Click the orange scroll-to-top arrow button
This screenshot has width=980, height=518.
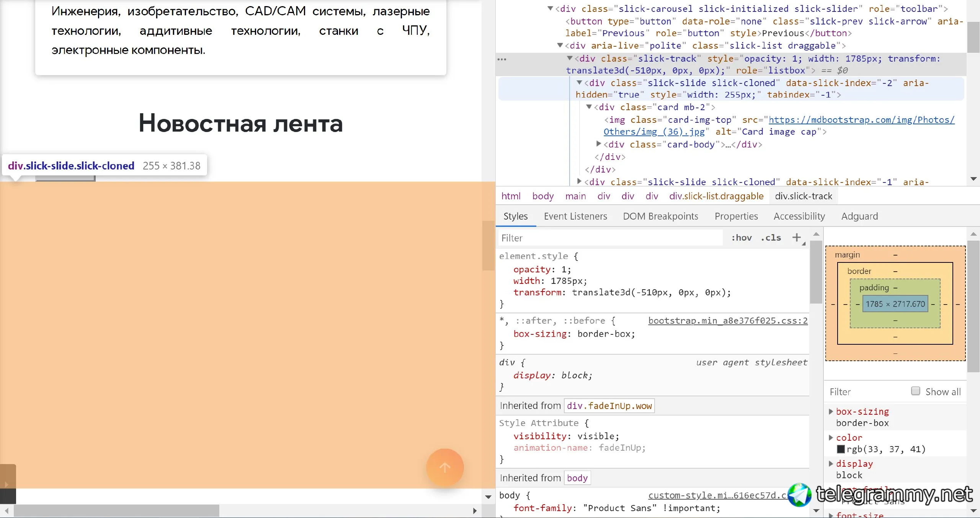[445, 468]
